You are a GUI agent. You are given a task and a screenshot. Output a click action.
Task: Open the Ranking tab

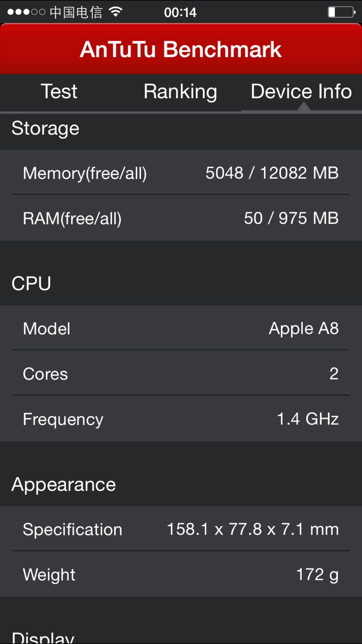[180, 92]
